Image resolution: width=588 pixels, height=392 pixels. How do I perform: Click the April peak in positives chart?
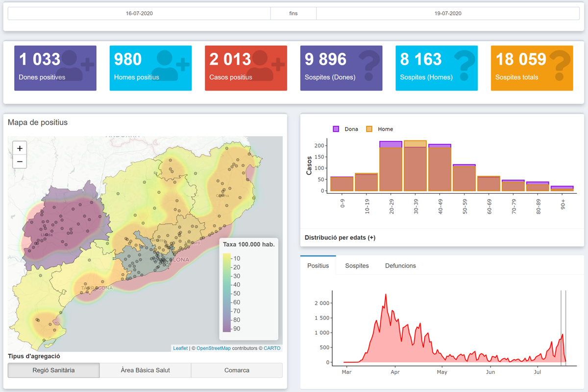[x=386, y=295]
